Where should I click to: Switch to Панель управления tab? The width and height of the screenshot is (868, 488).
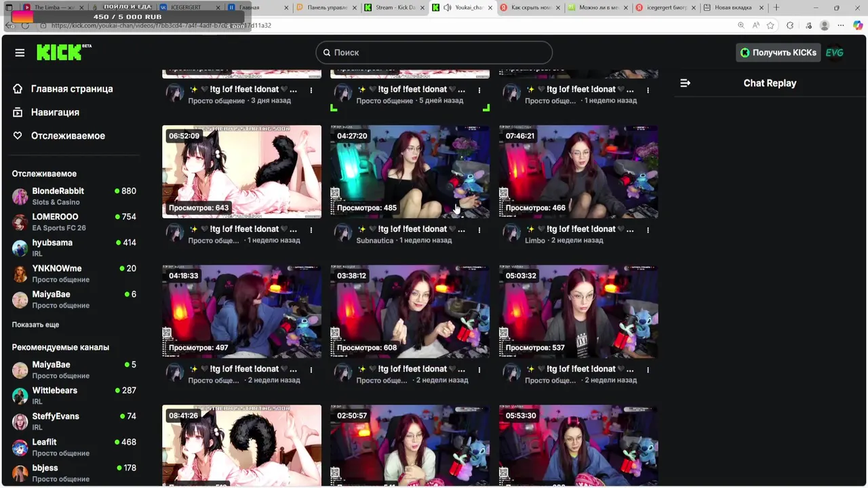coord(326,7)
